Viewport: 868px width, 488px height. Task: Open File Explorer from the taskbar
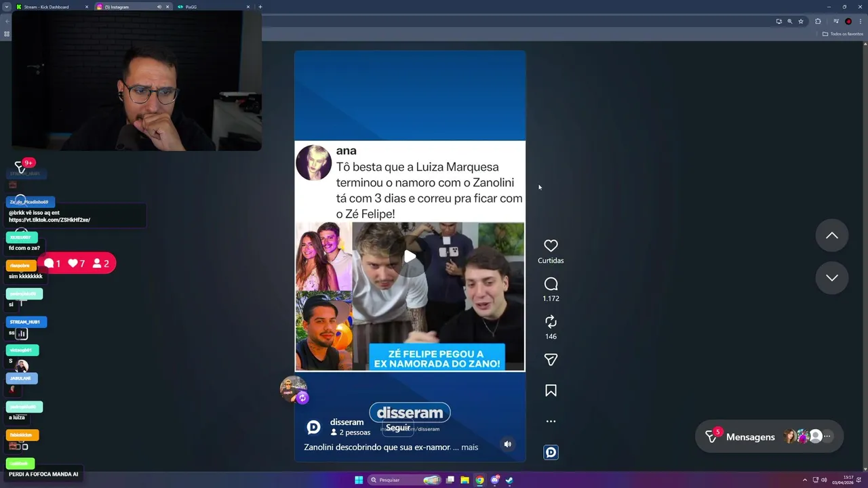[x=465, y=480]
